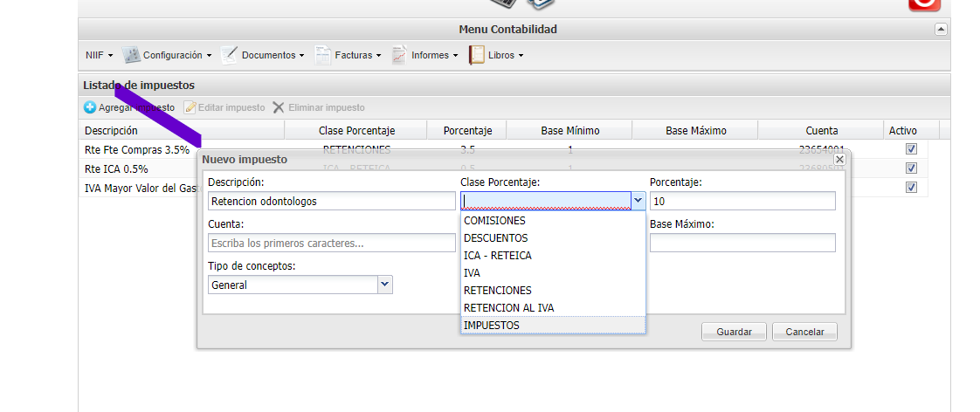This screenshot has height=412, width=980.
Task: Click the Documentos pencil icon
Action: 229,55
